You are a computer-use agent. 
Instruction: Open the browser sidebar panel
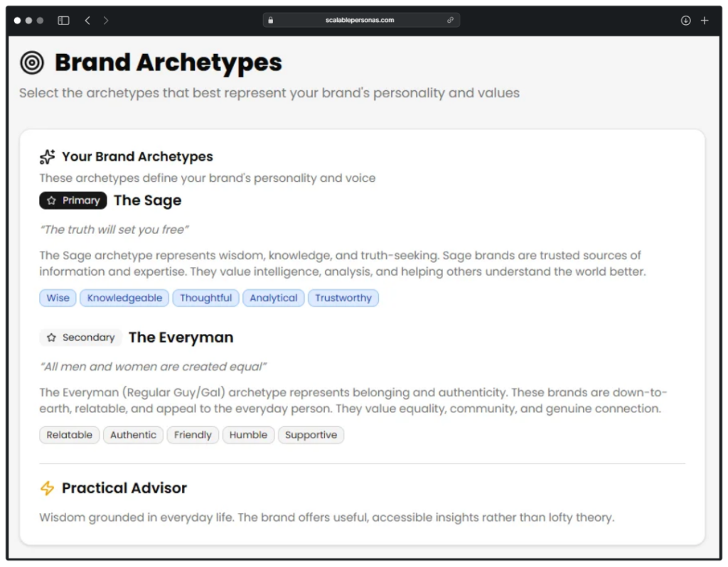(x=63, y=20)
